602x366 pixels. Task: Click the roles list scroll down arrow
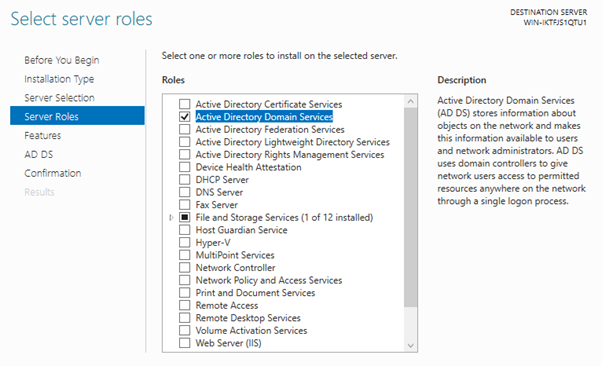410,345
